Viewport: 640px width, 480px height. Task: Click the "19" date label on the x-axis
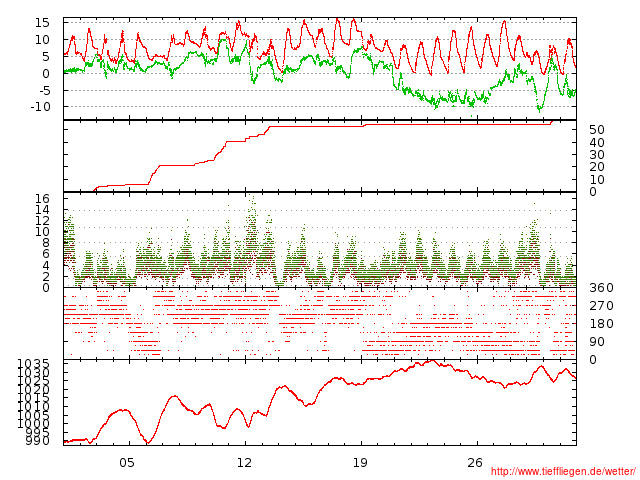[360, 463]
